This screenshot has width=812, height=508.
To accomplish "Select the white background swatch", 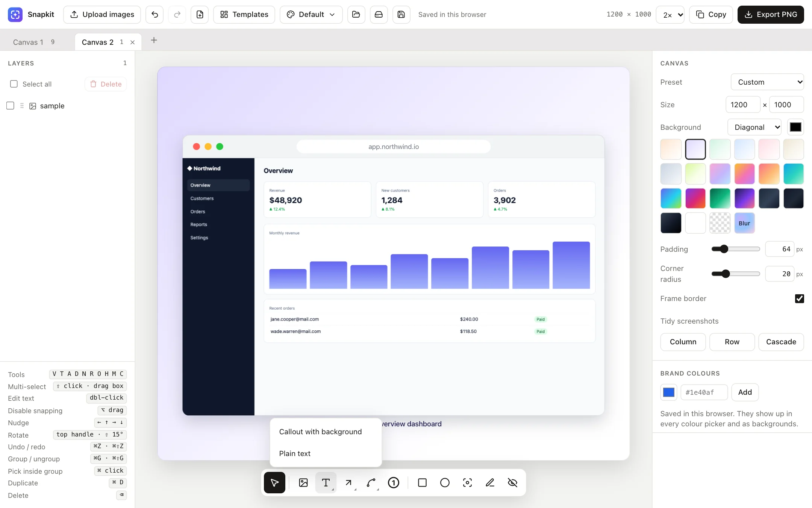I will (x=695, y=223).
